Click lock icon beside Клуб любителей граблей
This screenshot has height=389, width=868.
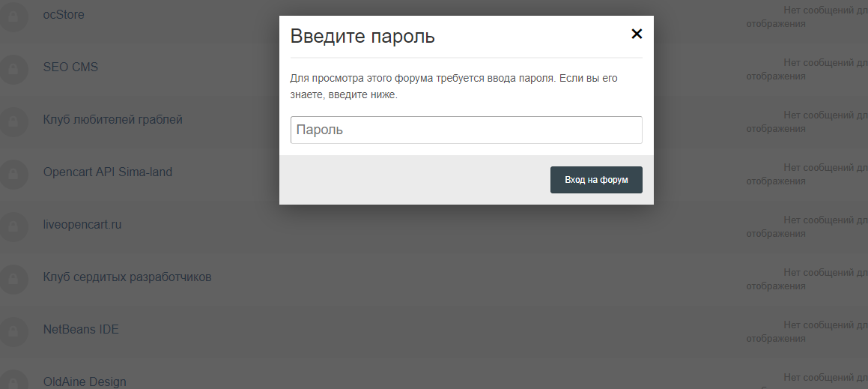pyautogui.click(x=13, y=122)
